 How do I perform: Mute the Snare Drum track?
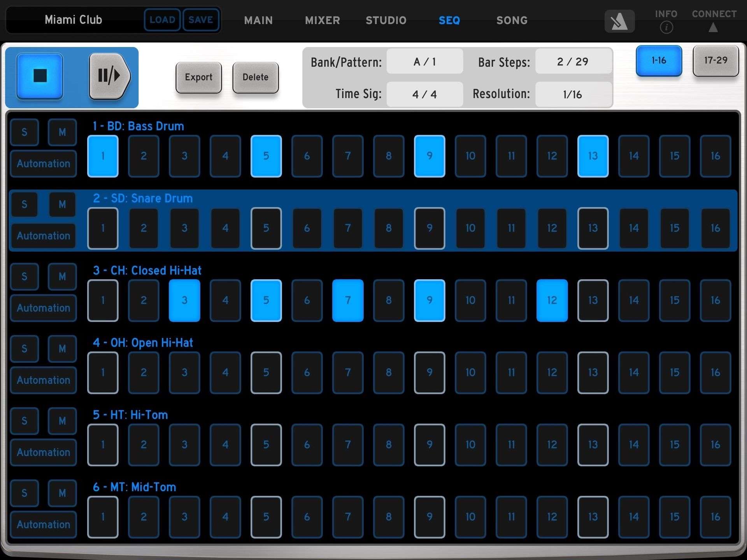62,205
